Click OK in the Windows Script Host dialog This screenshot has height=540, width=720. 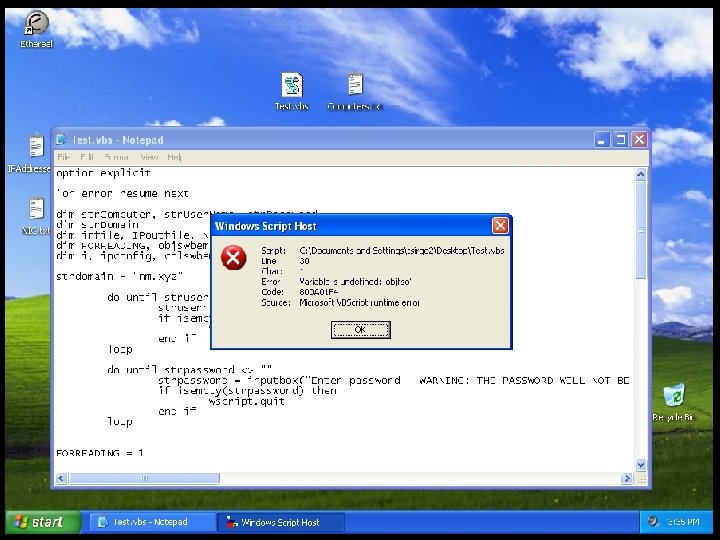[360, 330]
